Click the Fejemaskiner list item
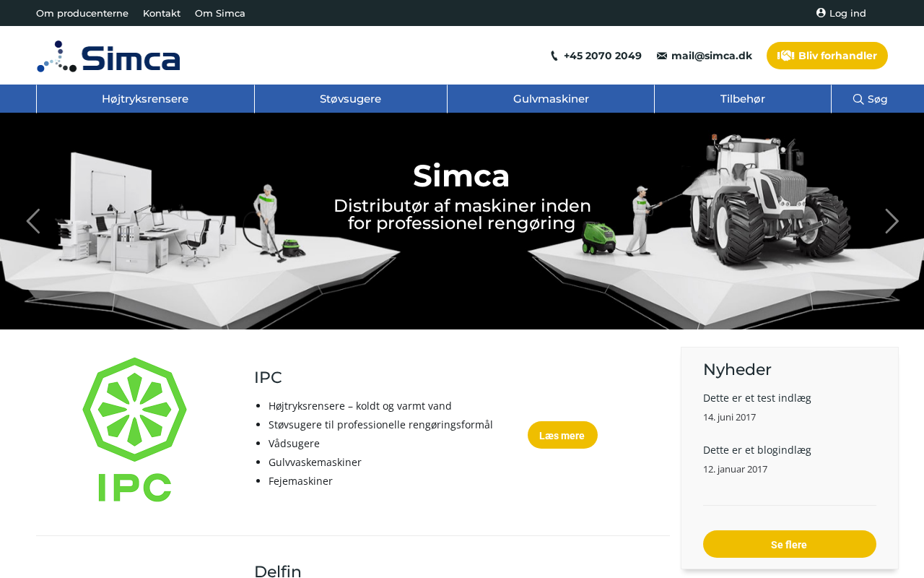 300,481
